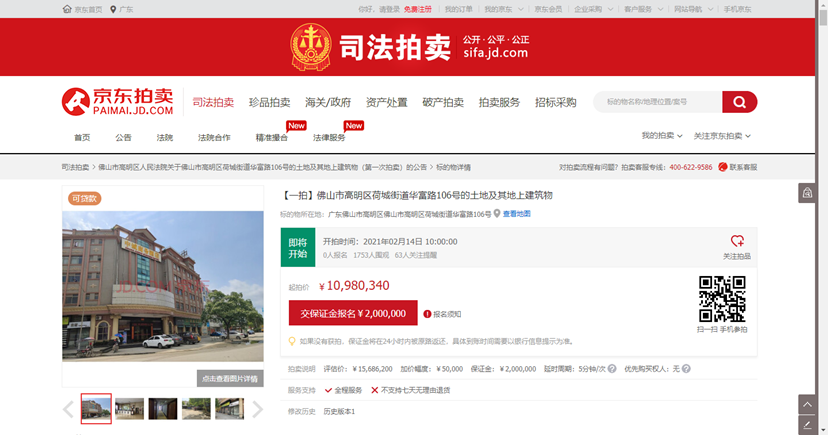Image resolution: width=828 pixels, height=435 pixels.
Task: Open the 公告 submenu item
Action: [123, 137]
